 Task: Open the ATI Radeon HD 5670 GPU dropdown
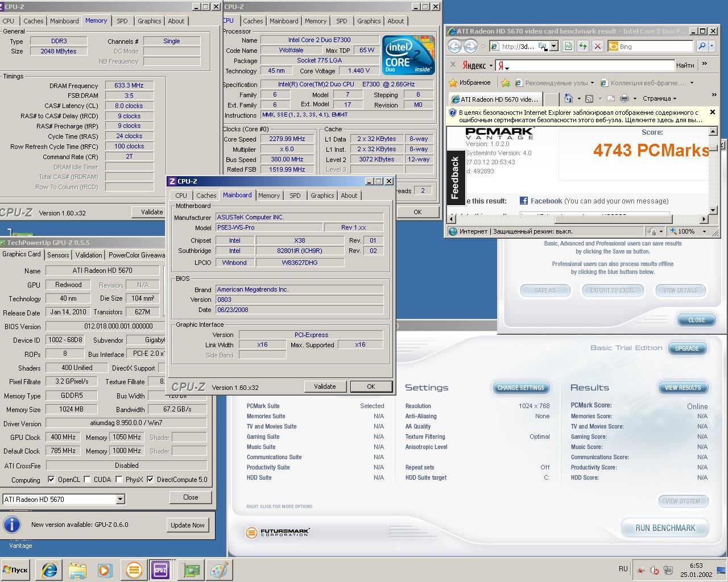120,499
